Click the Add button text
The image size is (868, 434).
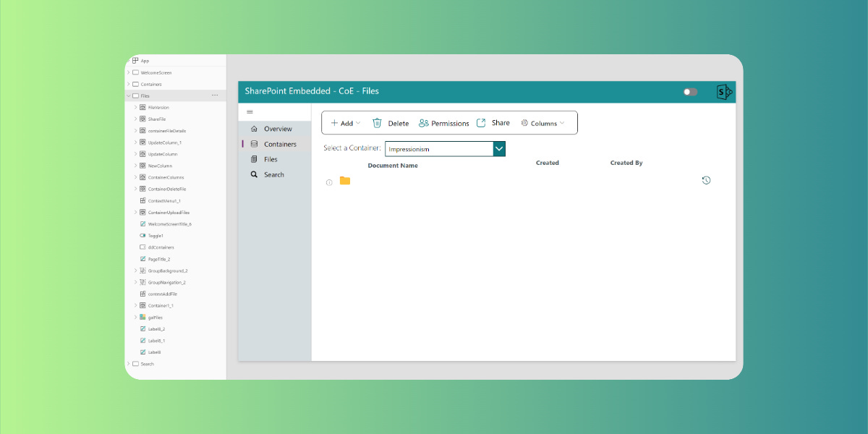pos(346,124)
